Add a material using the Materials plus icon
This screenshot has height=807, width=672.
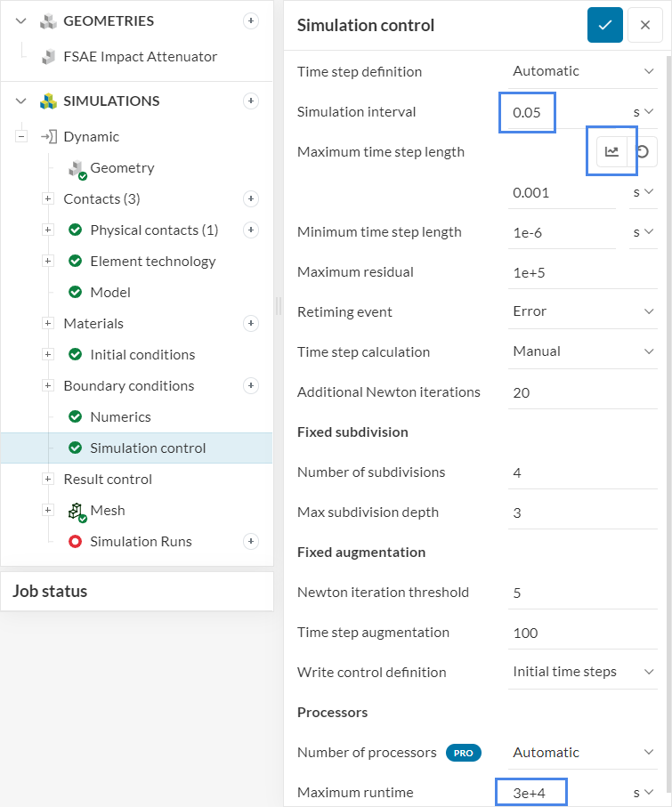(x=251, y=323)
